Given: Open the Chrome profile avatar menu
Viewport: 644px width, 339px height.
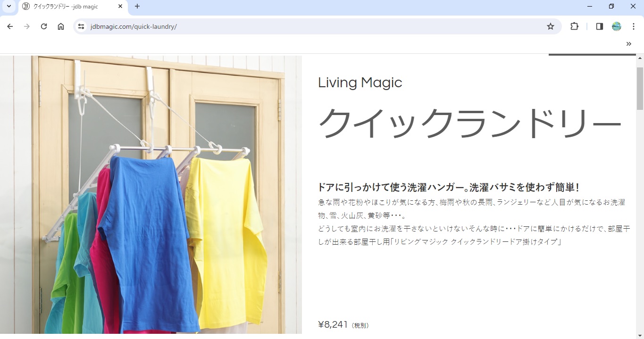Looking at the screenshot, I should coord(617,26).
